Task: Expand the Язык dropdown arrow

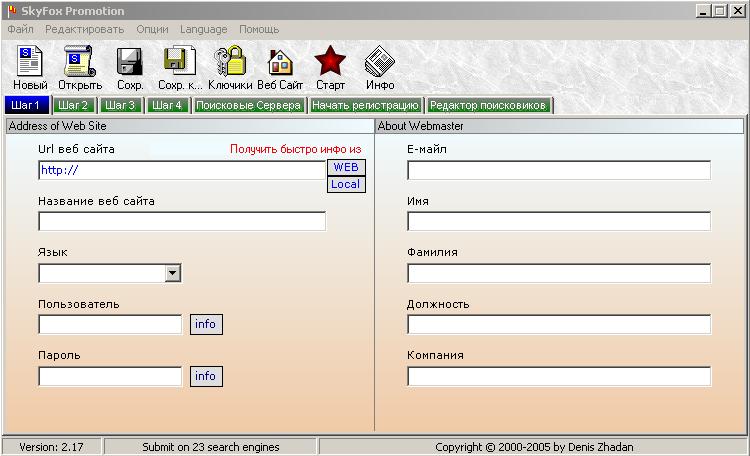Action: [173, 273]
